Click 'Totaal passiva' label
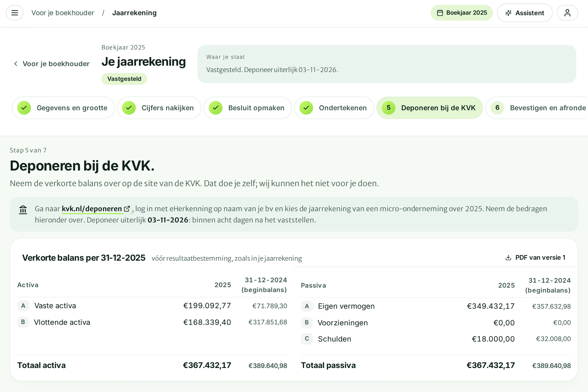This screenshot has width=588, height=392. tap(328, 365)
